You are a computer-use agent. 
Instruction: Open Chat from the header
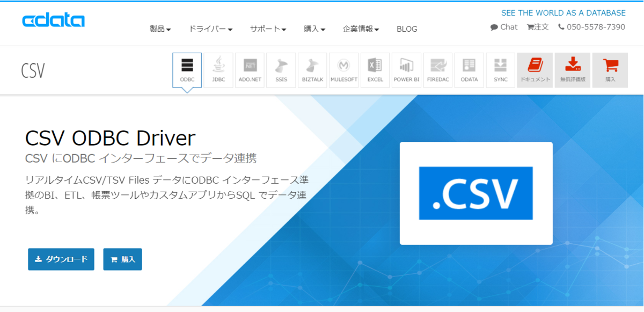tap(504, 27)
